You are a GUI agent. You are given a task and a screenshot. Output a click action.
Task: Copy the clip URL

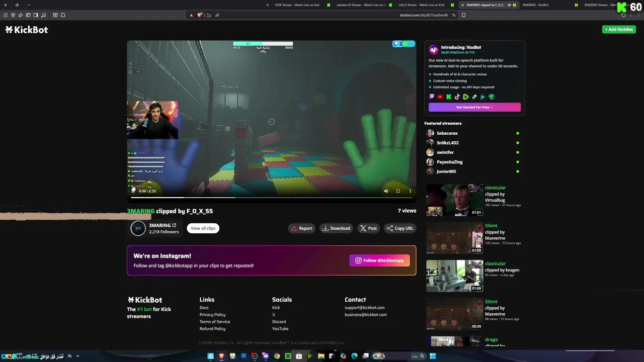[400, 228]
